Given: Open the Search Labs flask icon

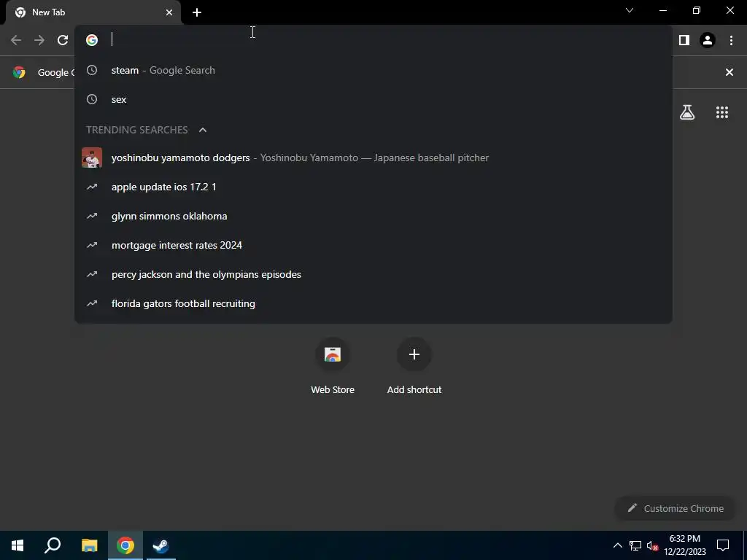Looking at the screenshot, I should pyautogui.click(x=687, y=112).
